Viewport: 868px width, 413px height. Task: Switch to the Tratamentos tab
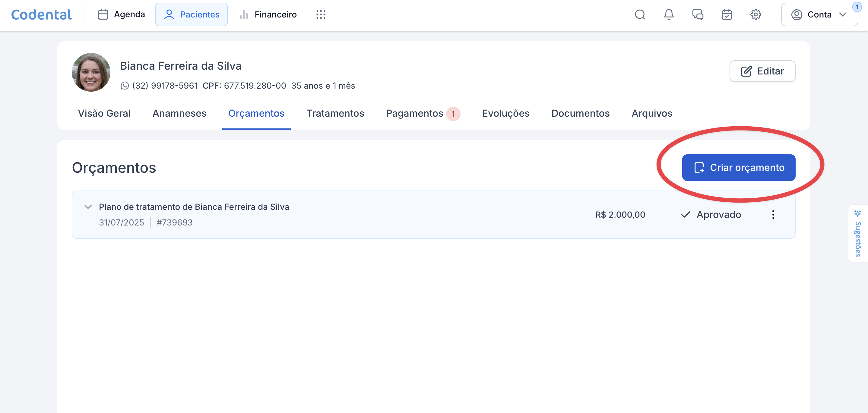pos(335,114)
